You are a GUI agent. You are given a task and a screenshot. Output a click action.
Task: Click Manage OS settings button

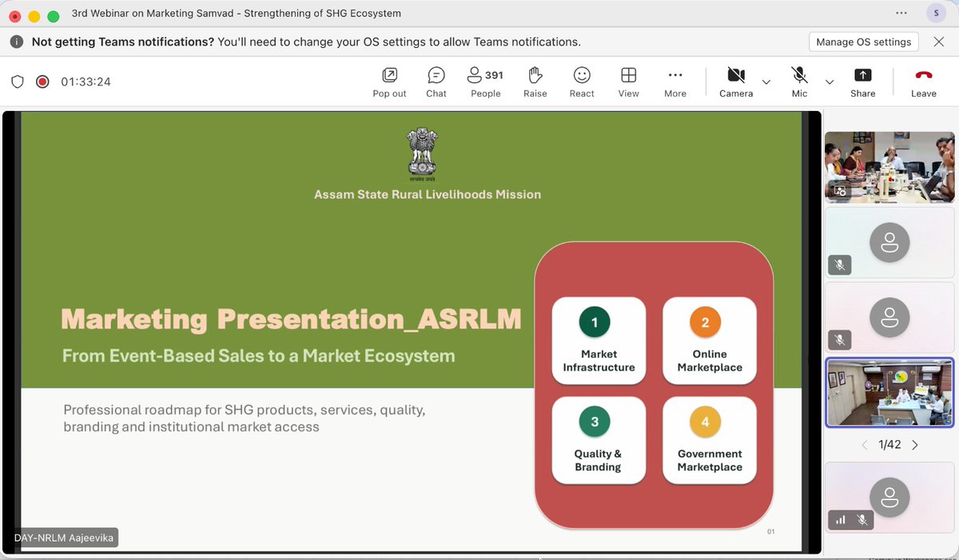pyautogui.click(x=864, y=42)
